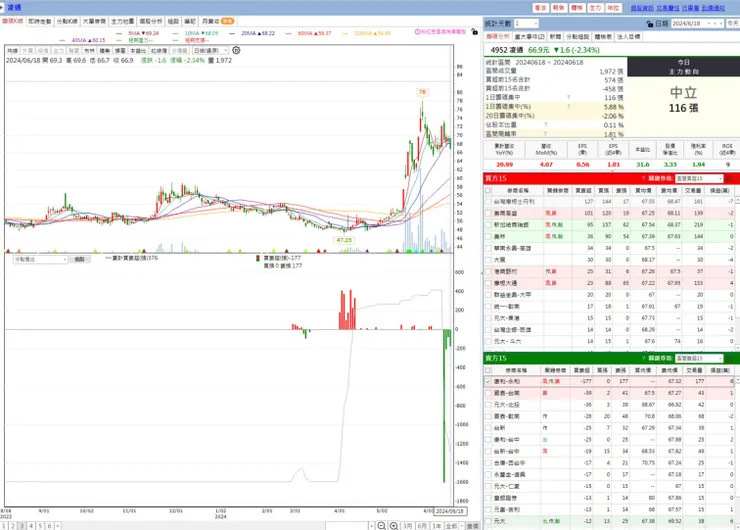The image size is (740, 530).
Task: Go to chart page 4
Action: 31,526
